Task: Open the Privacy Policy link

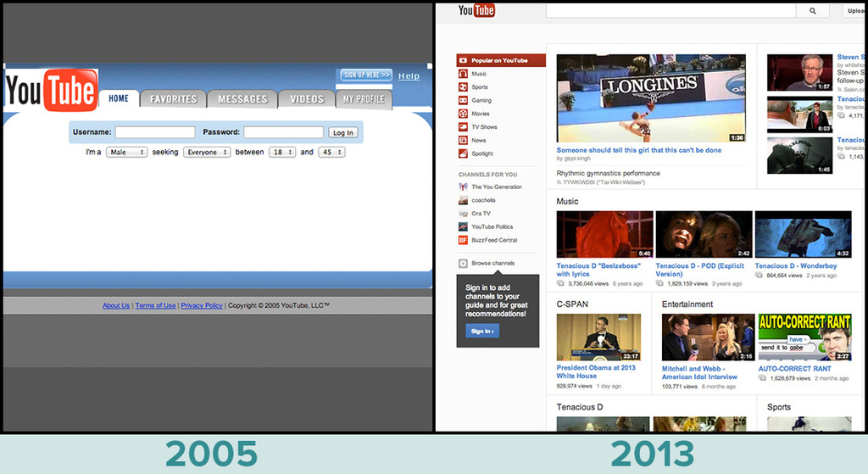Action: point(202,305)
